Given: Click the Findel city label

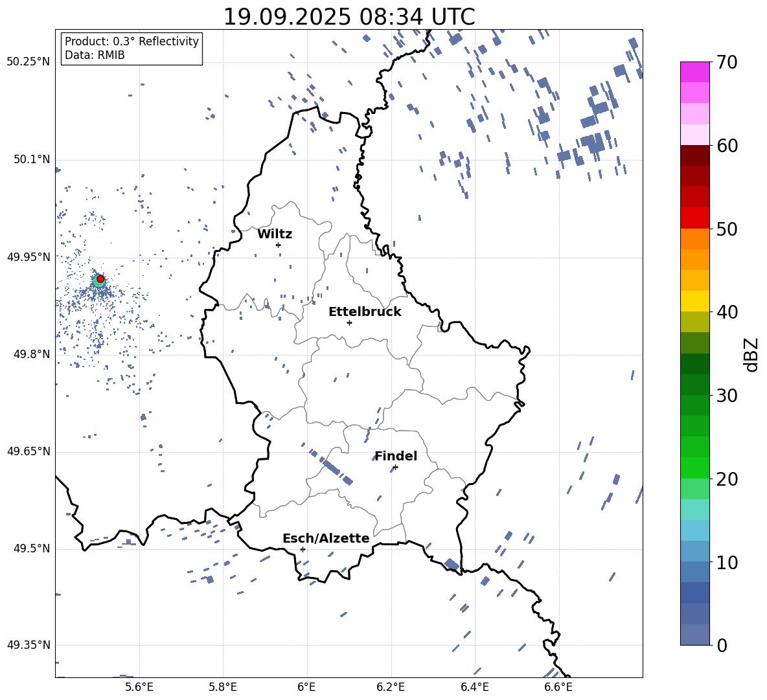Looking at the screenshot, I should pyautogui.click(x=396, y=456).
